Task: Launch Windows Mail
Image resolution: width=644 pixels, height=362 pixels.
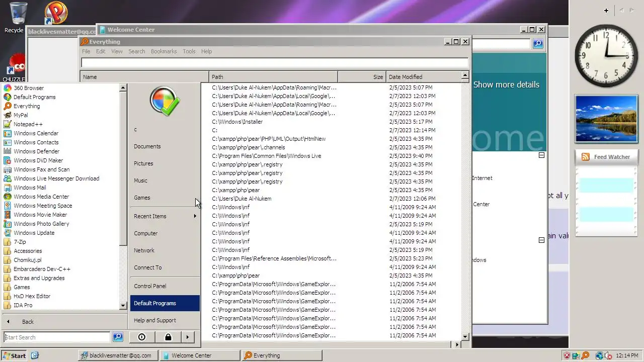Action: tap(30, 188)
